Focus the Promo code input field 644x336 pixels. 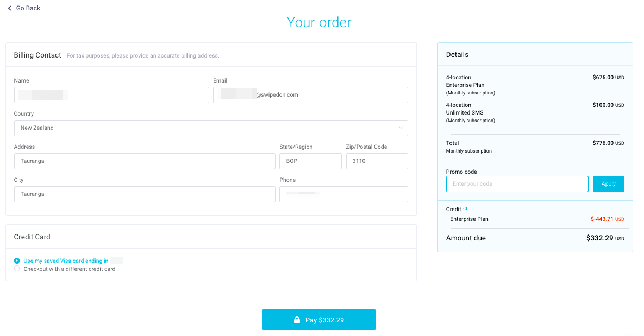(x=517, y=184)
